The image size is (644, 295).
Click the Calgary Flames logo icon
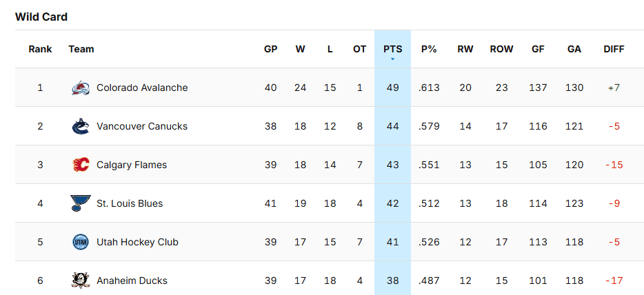point(81,165)
